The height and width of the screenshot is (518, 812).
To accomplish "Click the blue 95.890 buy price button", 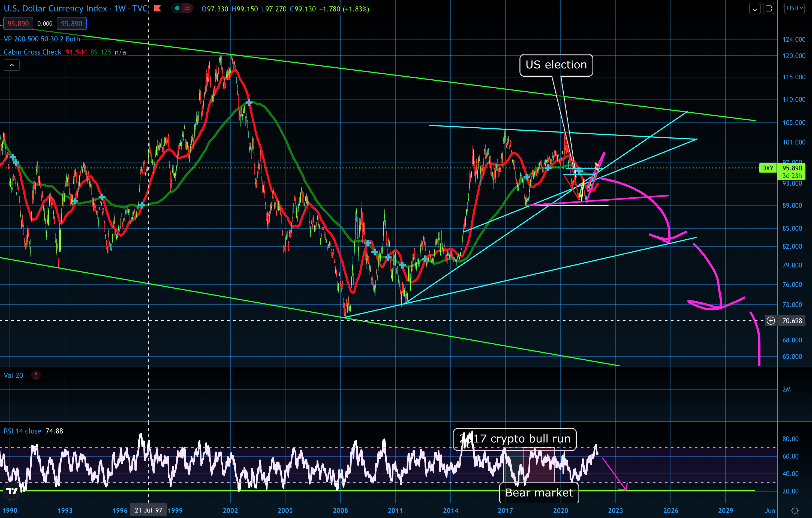I will click(x=71, y=24).
